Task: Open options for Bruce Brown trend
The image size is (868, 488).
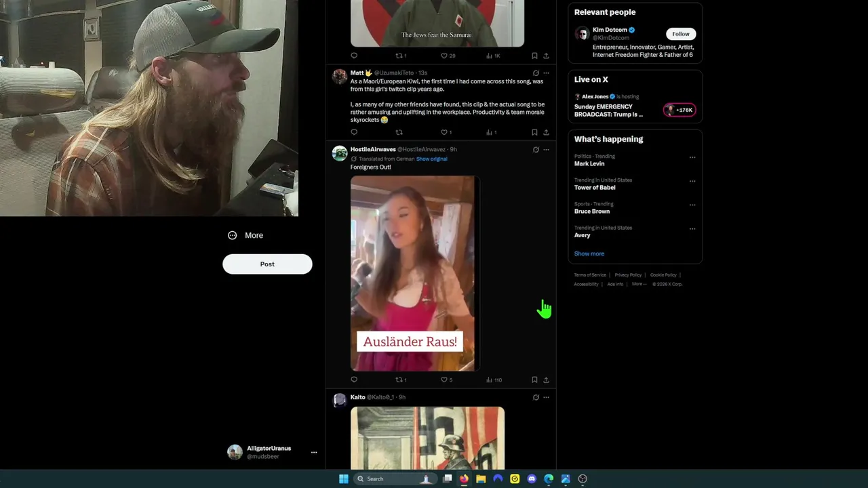Action: [692, 205]
